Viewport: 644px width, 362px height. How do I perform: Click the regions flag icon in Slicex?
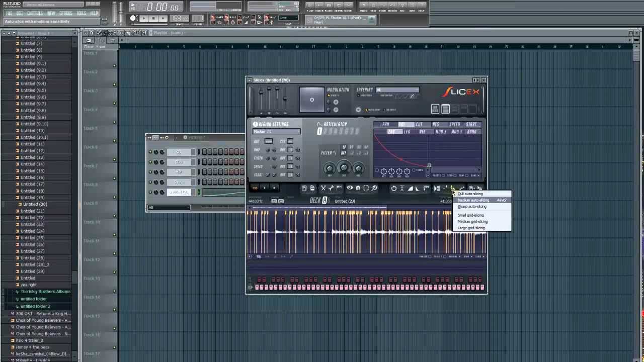pos(339,188)
